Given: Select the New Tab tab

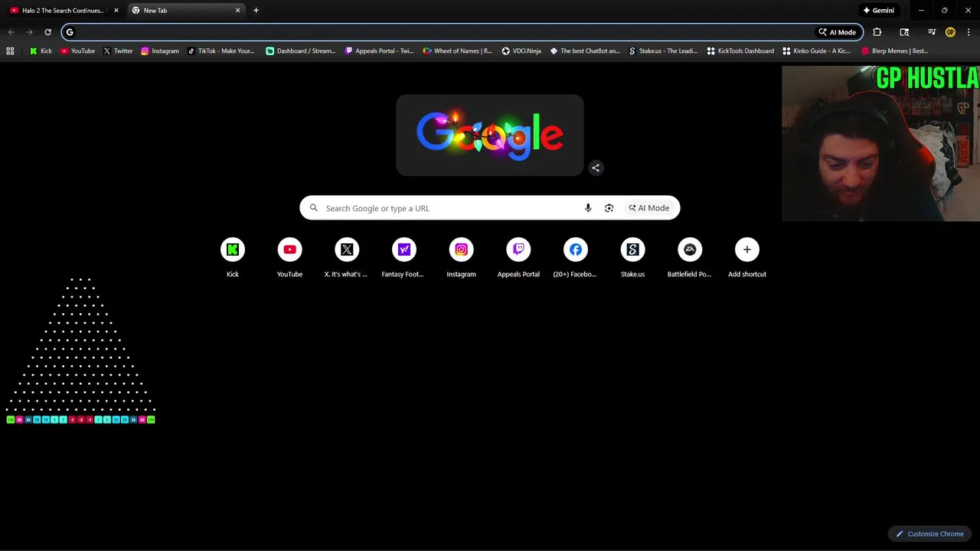Looking at the screenshot, I should 185,11.
